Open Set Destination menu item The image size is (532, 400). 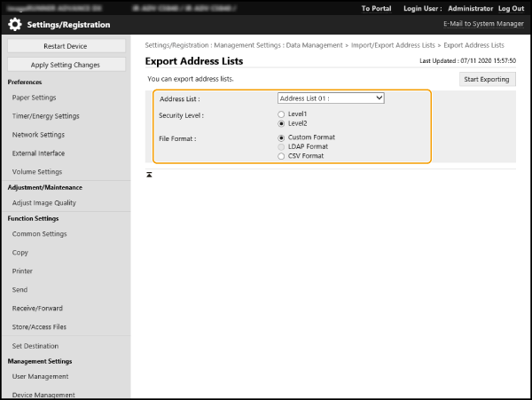(x=35, y=346)
